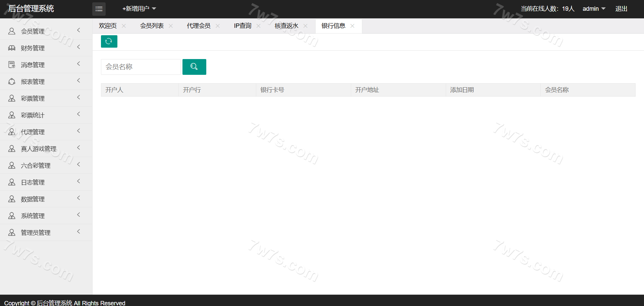Click the 退出 logout link
Viewport: 644px width, 306px height.
coord(621,9)
